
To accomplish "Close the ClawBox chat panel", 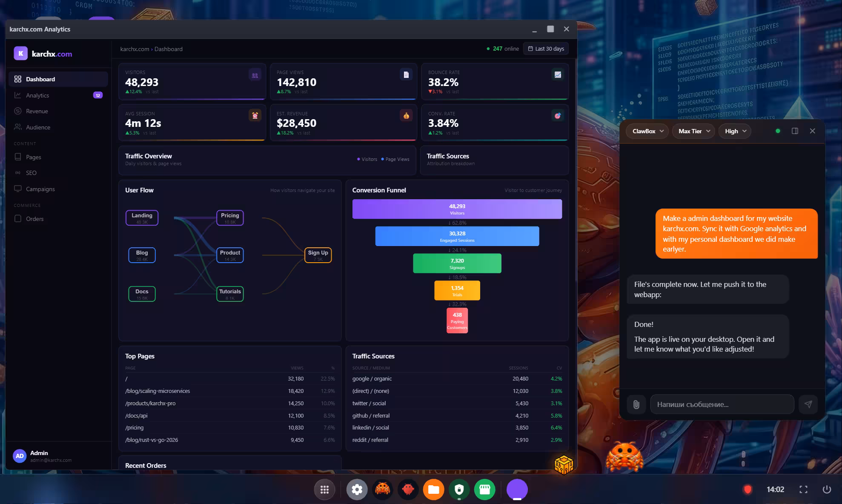I will click(812, 131).
